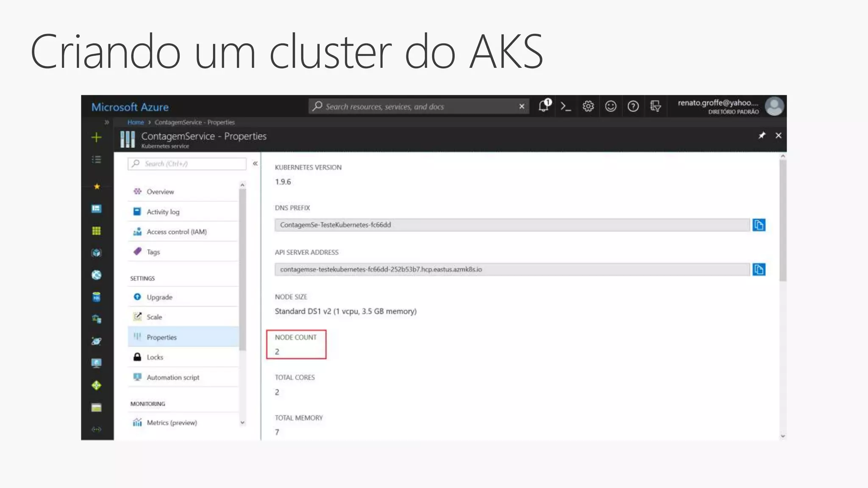Click the NODE COUNT label
The width and height of the screenshot is (868, 488).
(296, 337)
